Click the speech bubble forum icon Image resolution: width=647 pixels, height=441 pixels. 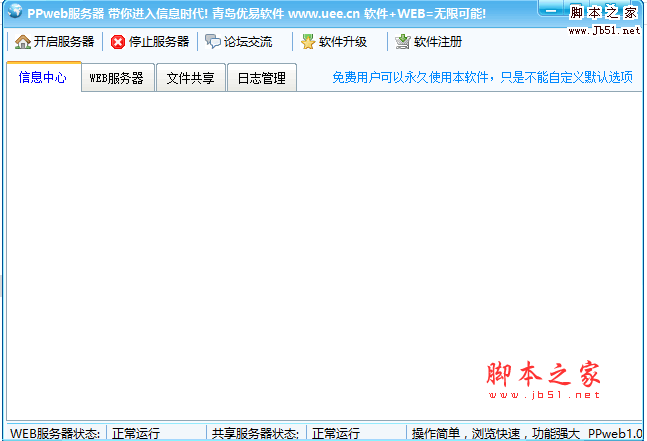point(213,42)
